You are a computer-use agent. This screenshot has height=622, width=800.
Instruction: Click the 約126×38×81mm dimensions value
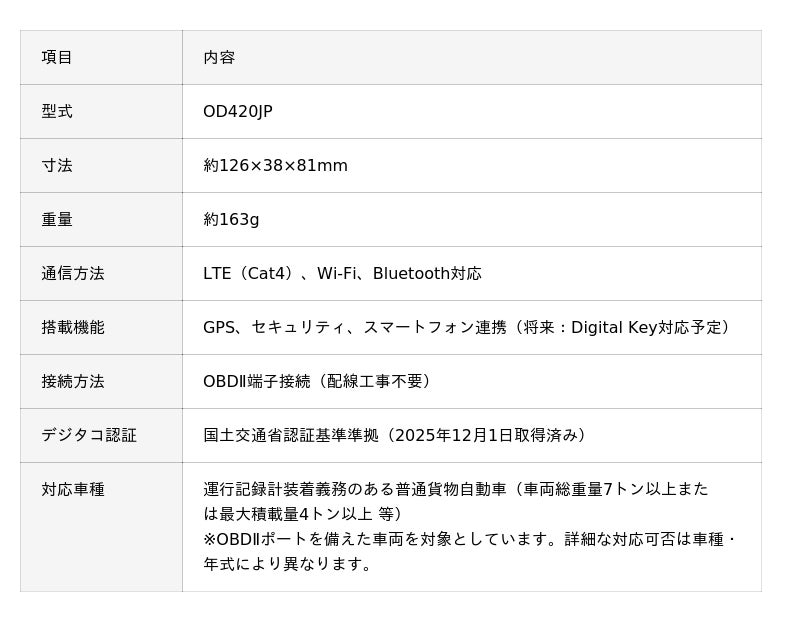(276, 166)
